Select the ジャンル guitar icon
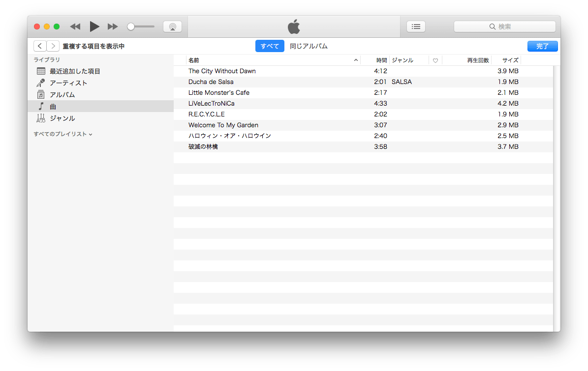Viewport: 588px width, 371px height. click(x=41, y=118)
